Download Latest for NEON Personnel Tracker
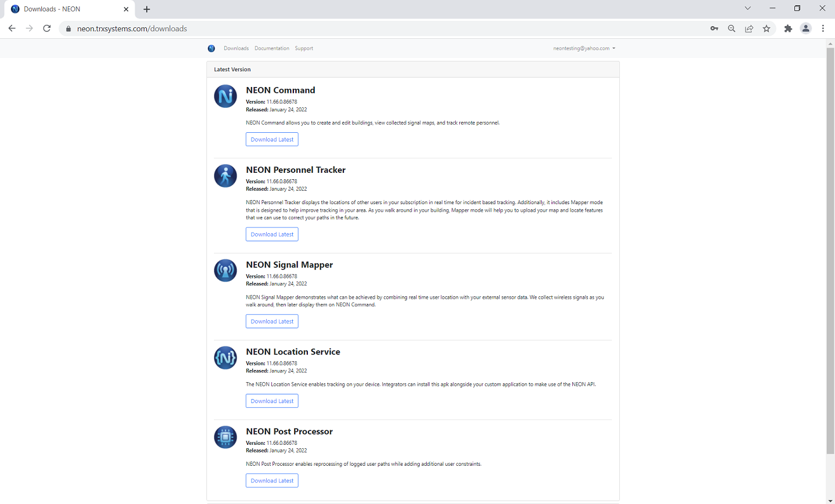Screen dimensions: 835x504 (x=272, y=234)
